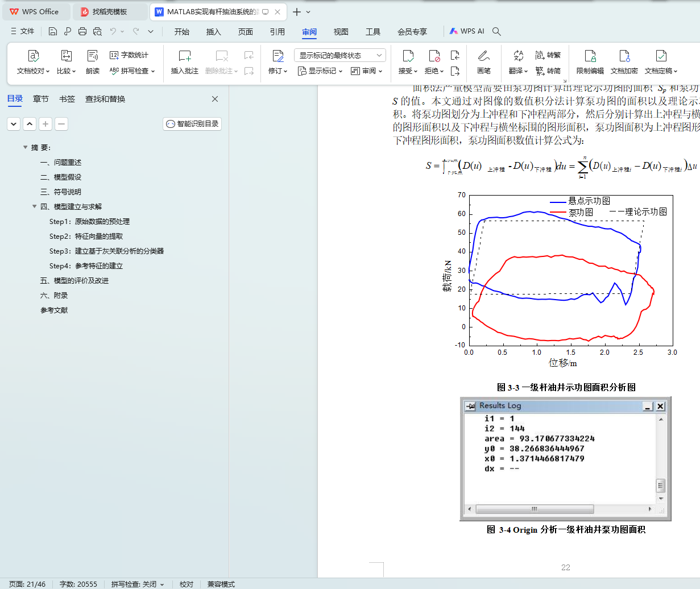
Task: Click the Print icon
Action: 82,31
